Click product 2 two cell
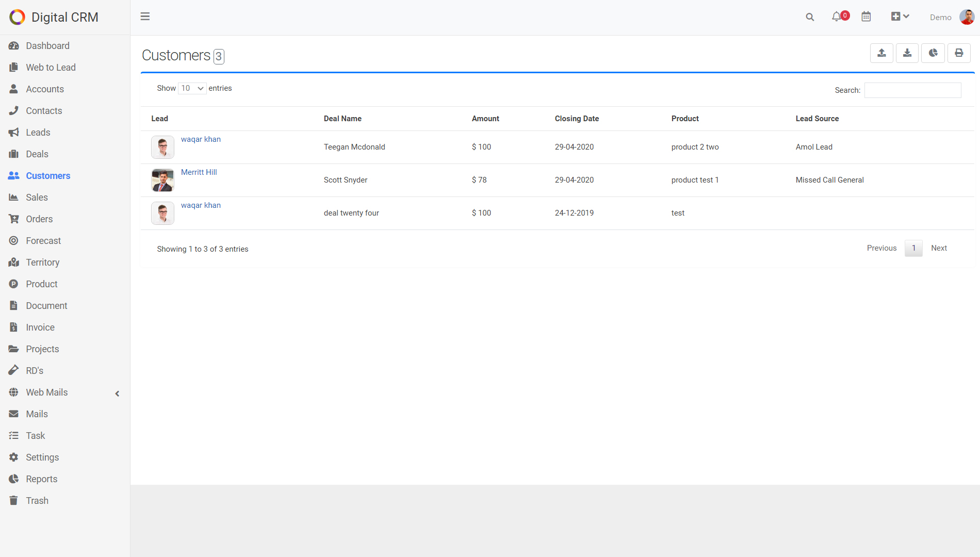This screenshot has height=557, width=980. tap(695, 147)
